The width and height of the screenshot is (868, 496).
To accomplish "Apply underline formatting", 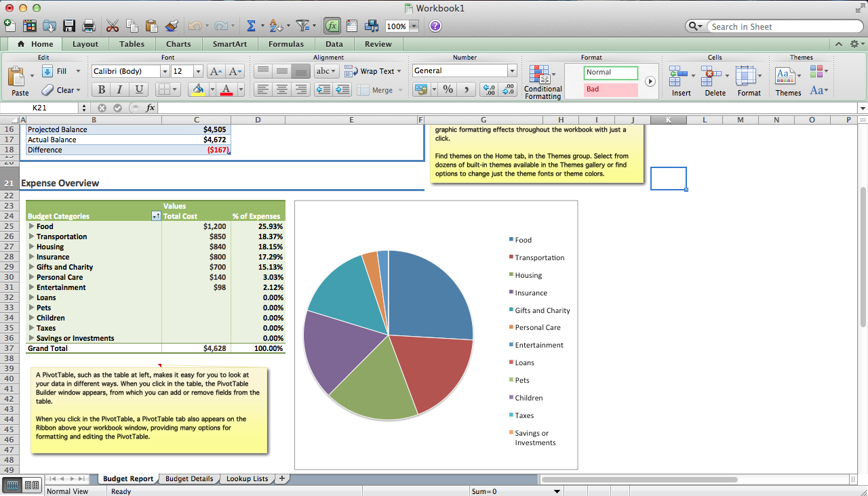I will (x=139, y=89).
